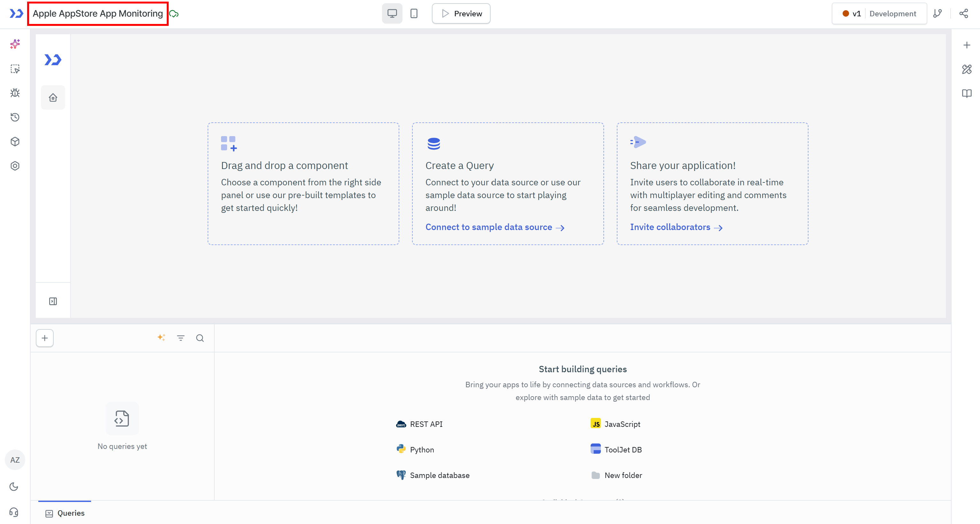This screenshot has height=524, width=980.
Task: Select New folder data source
Action: tap(616, 475)
